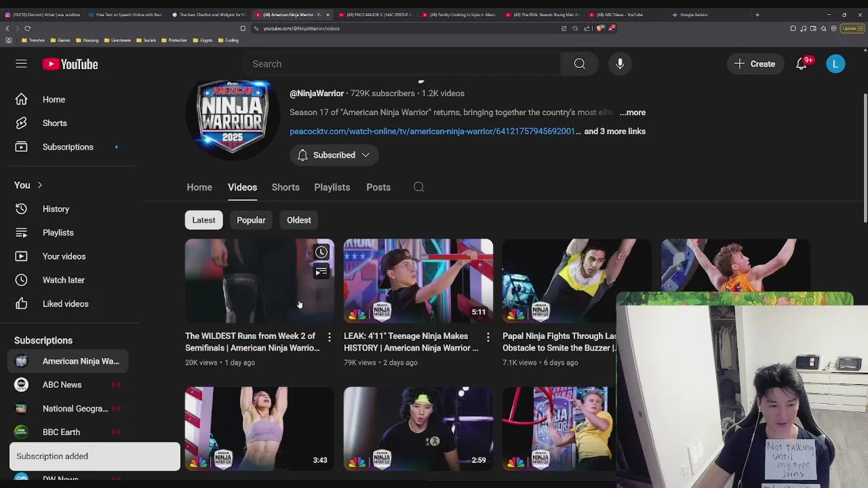Open the Coding bookmarks folder
The height and width of the screenshot is (488, 868).
point(228,40)
